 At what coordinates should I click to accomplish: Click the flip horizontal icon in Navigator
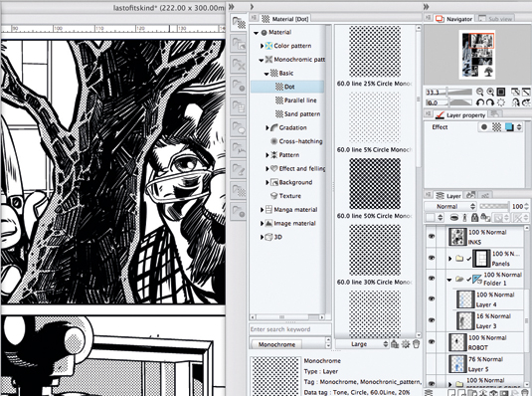[x=515, y=102]
